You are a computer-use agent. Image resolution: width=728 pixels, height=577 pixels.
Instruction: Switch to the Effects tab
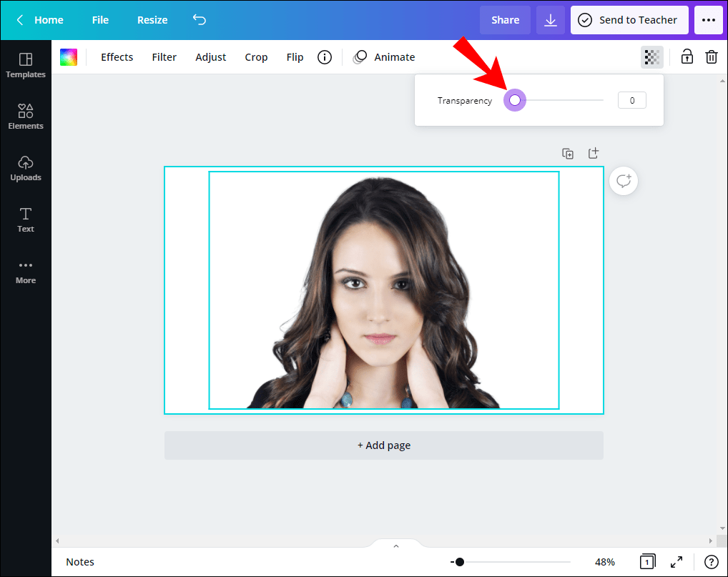117,56
